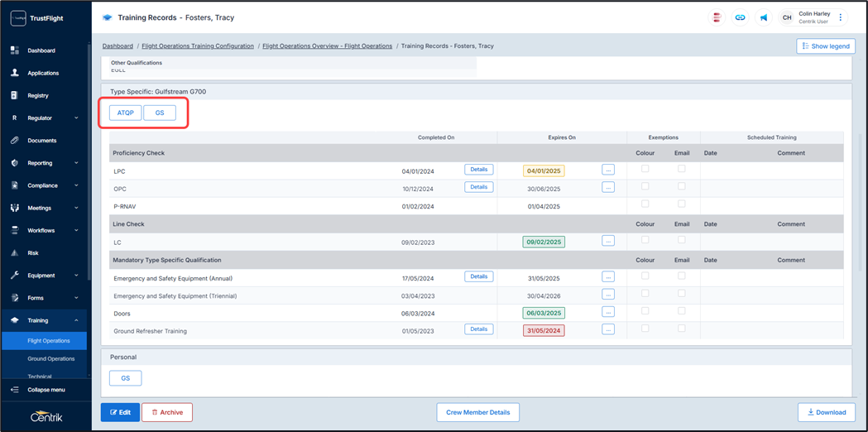
Task: Click Flight Operations Training Configuration breadcrumb
Action: pyautogui.click(x=198, y=46)
